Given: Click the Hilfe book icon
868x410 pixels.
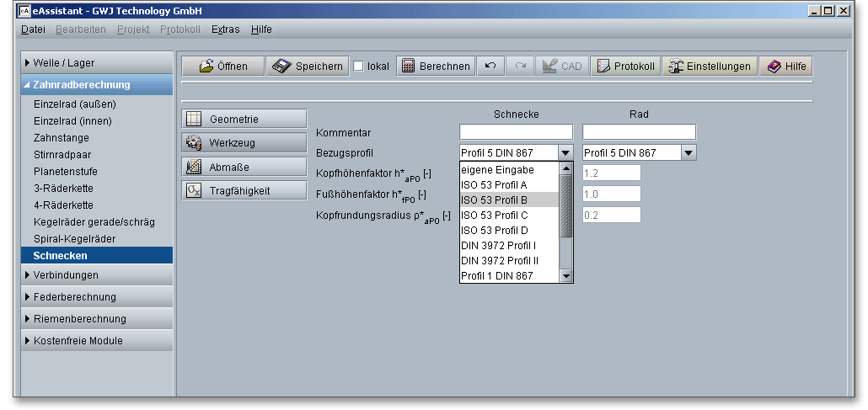Looking at the screenshot, I should click(x=785, y=67).
